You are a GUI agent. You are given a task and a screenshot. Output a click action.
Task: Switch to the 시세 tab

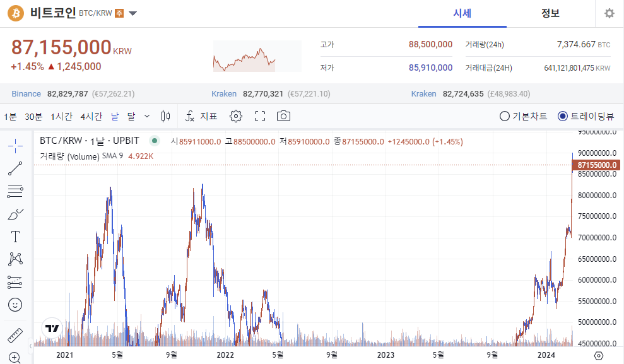[x=462, y=13]
